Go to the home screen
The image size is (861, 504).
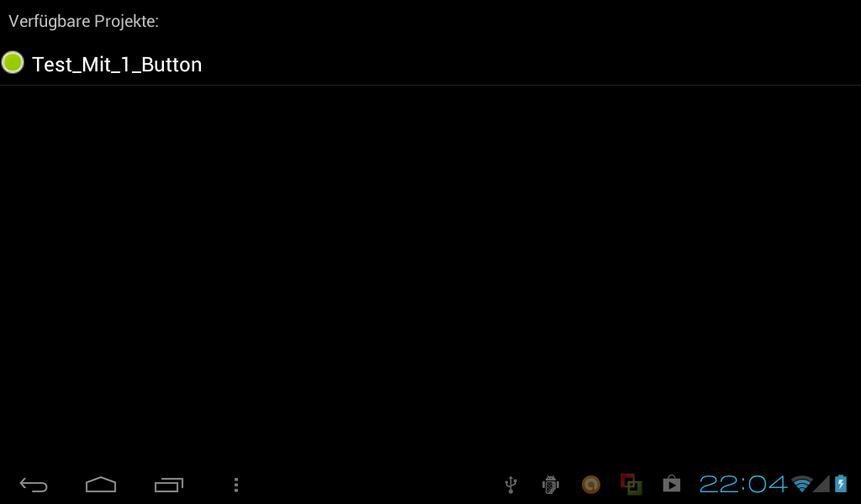[101, 485]
